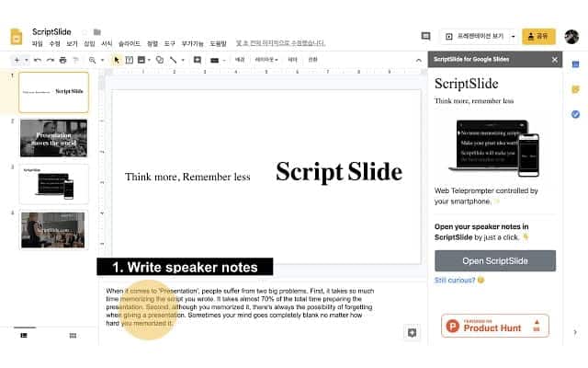Open the Google Tasks side panel icon

click(x=576, y=114)
